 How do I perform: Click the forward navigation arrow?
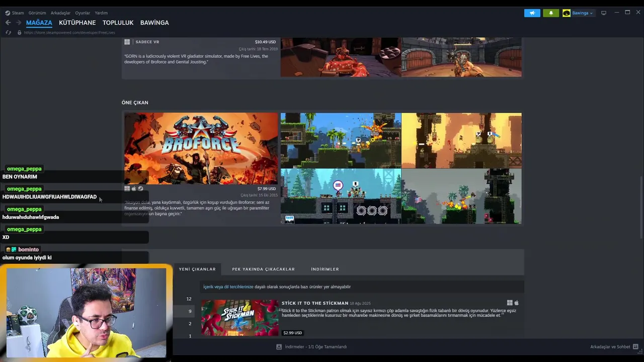tap(19, 23)
